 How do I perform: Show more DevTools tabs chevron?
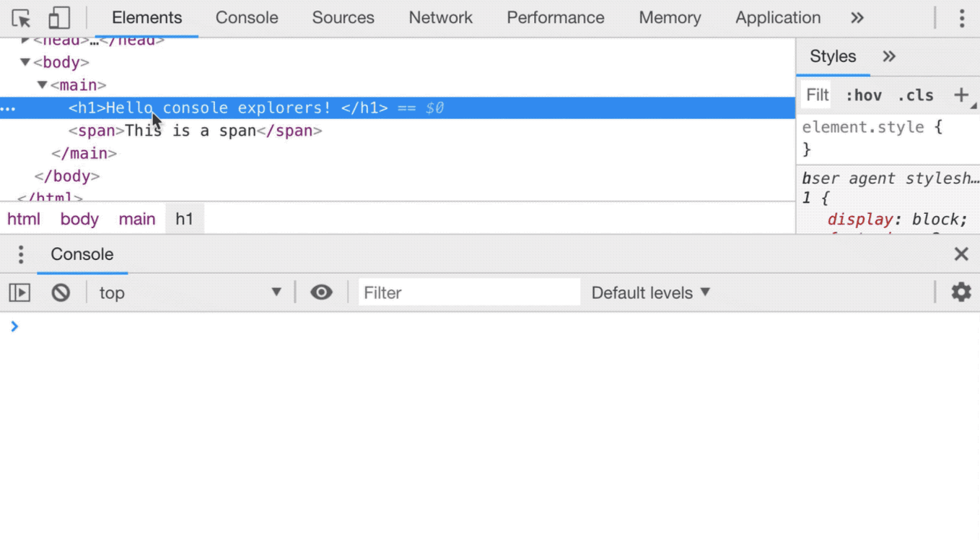[857, 18]
